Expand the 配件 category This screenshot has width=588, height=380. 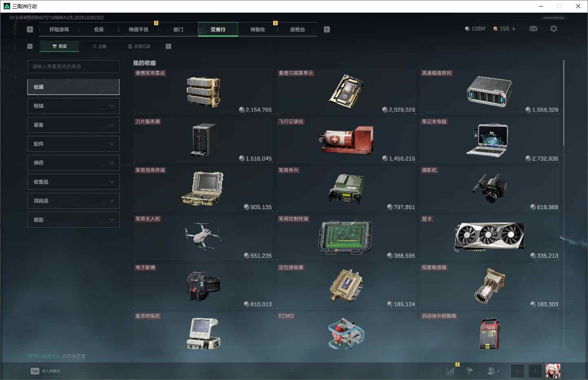[73, 144]
